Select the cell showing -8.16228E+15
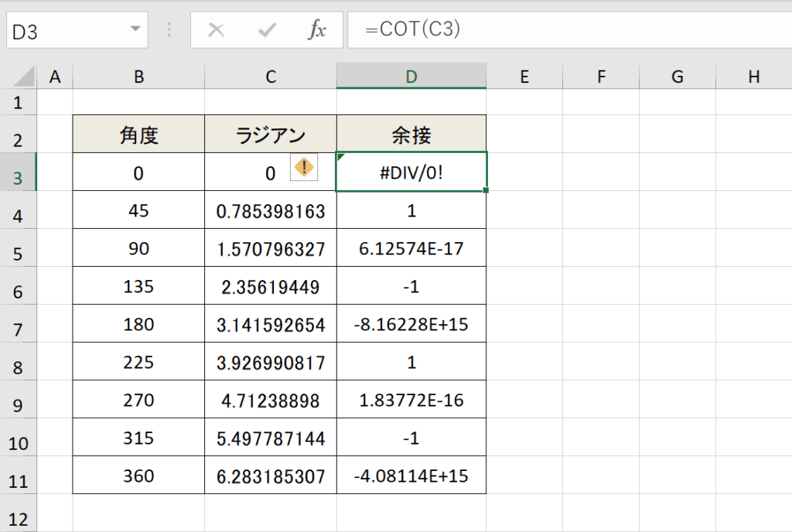 pyautogui.click(x=411, y=323)
